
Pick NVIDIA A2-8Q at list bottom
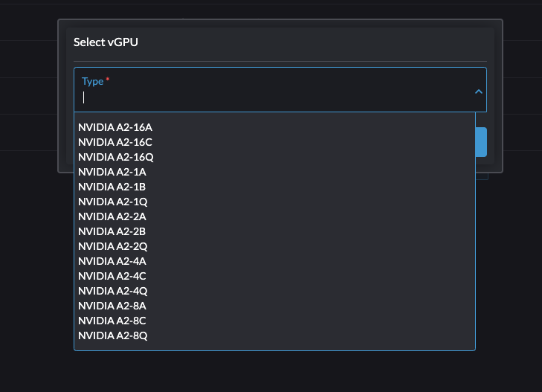pos(113,335)
